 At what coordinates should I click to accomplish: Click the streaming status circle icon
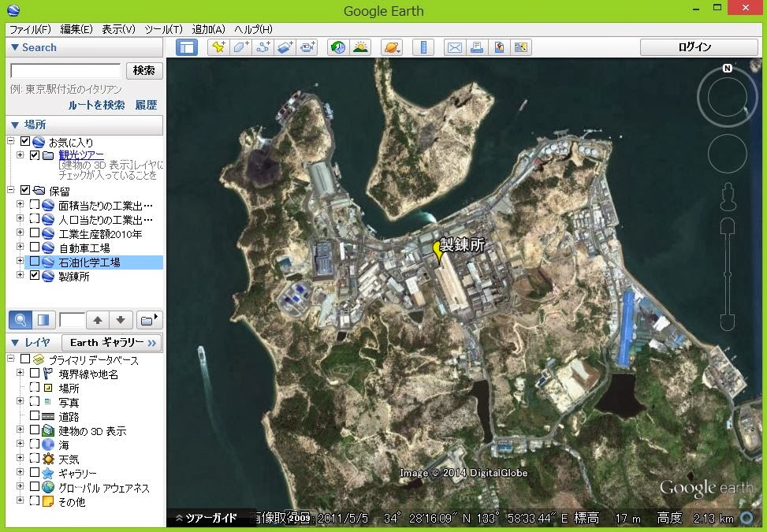coord(747,518)
